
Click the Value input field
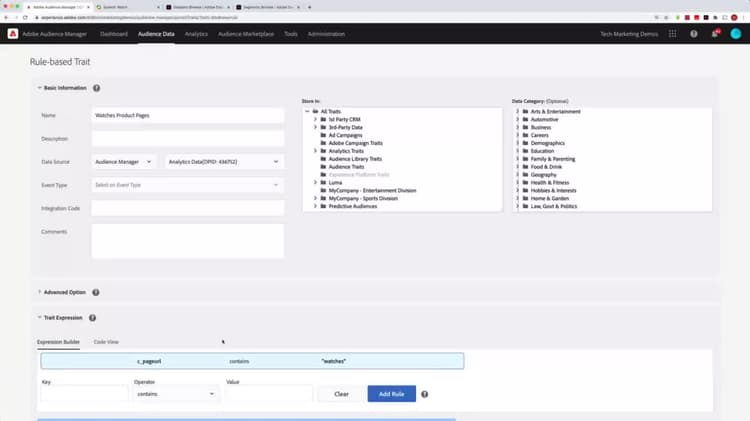click(269, 394)
